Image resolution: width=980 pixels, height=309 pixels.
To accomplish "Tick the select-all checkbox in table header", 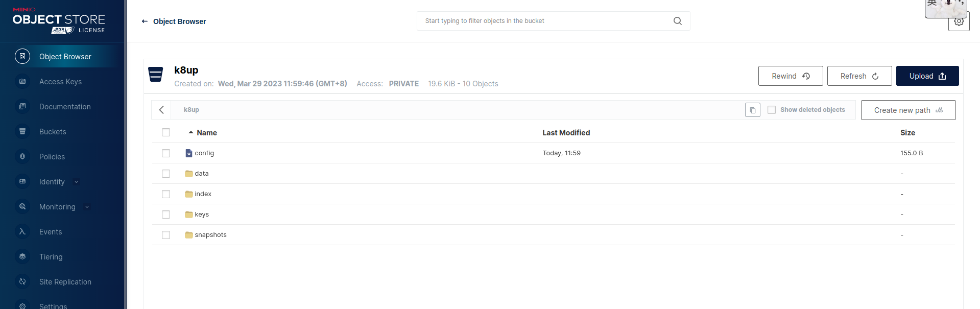I will pyautogui.click(x=166, y=133).
